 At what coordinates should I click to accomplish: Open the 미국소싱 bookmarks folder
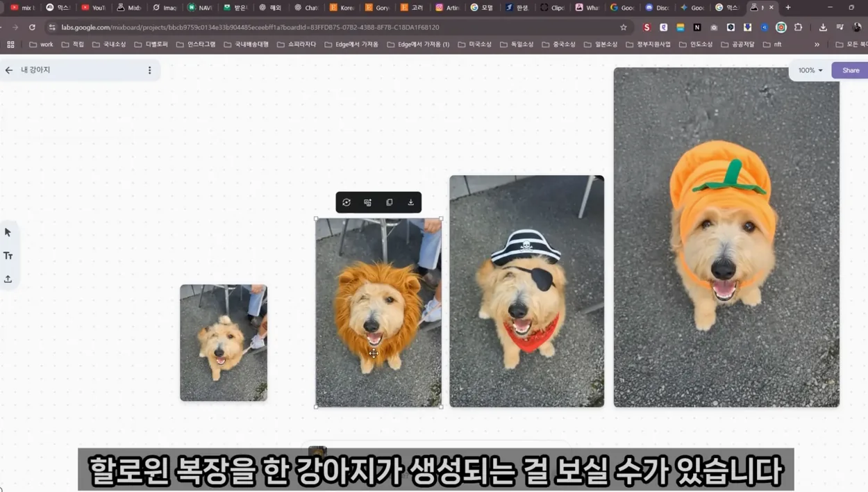tap(474, 44)
